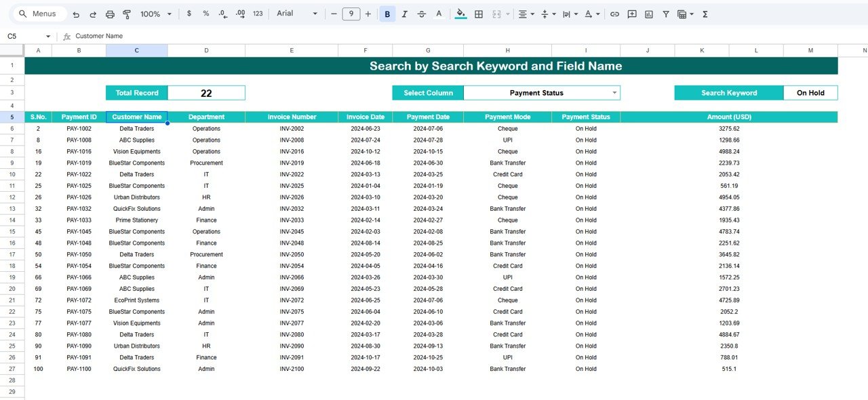Apply currency format with the dollar icon
This screenshot has width=868, height=400.
pos(189,13)
